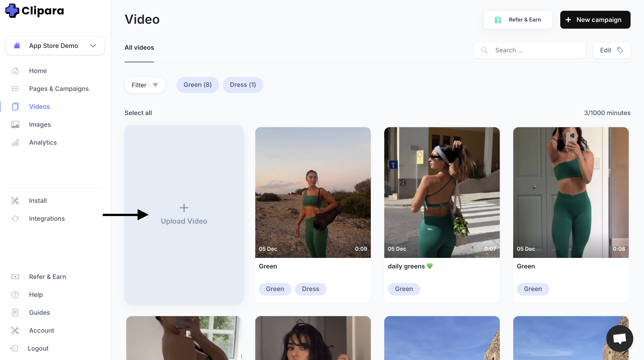Click the magnifier search icon
644x360 pixels.
pos(484,50)
